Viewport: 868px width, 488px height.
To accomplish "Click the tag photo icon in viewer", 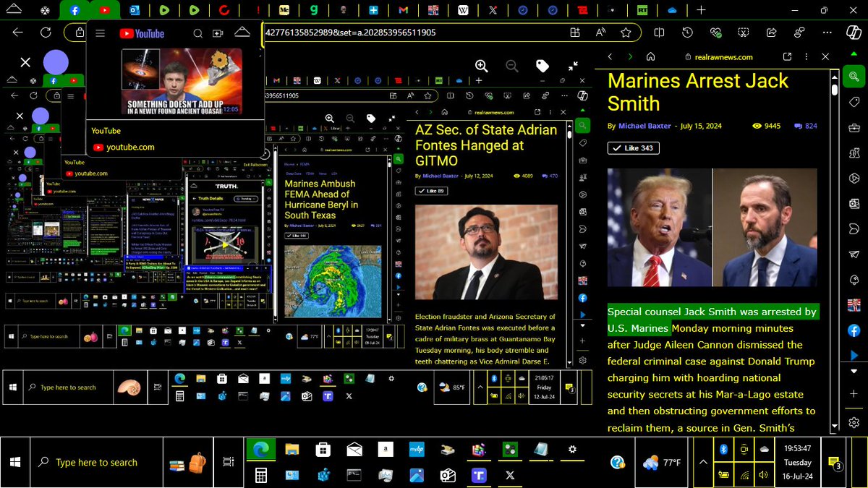I will click(542, 66).
